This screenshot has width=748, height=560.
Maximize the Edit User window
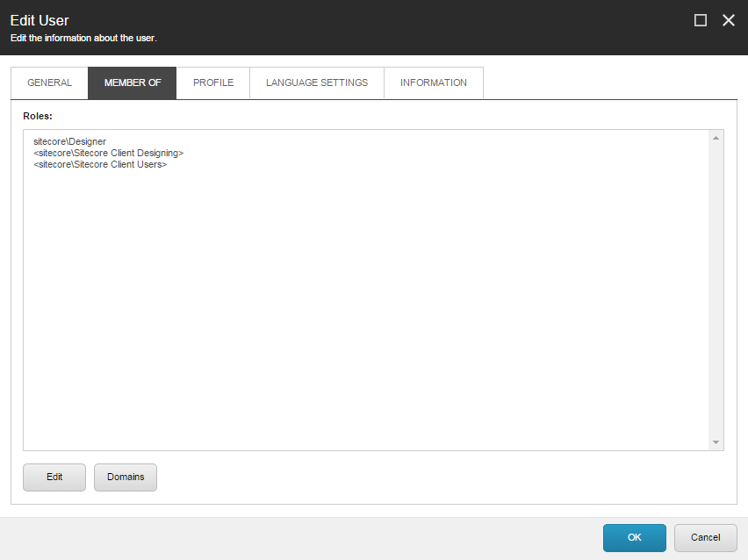700,19
